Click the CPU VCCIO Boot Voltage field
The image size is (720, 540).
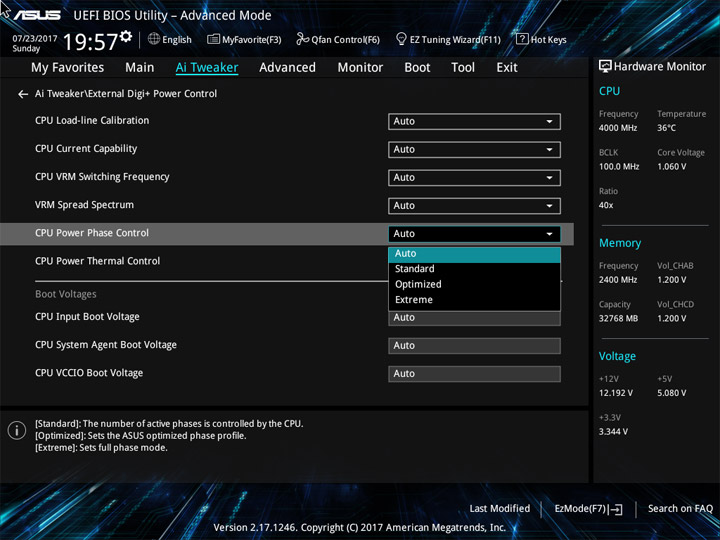[x=474, y=374]
